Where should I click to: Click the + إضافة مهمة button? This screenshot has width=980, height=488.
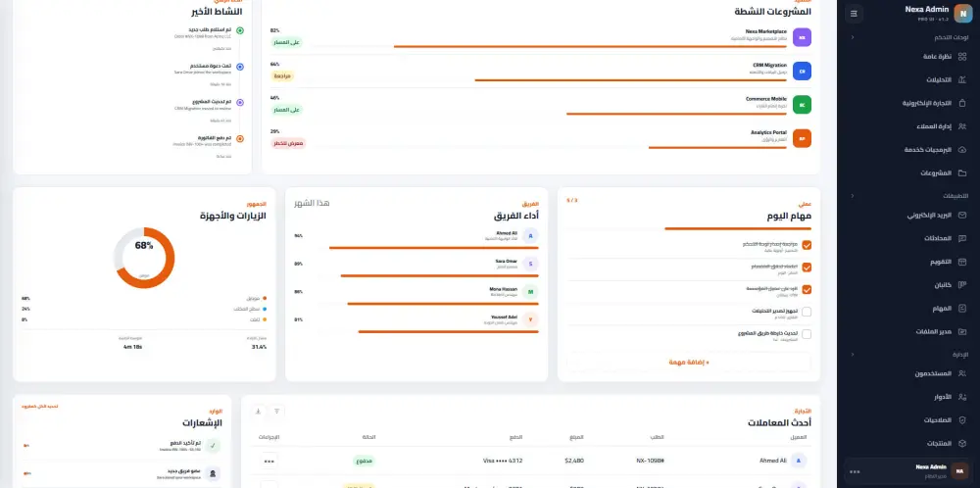[x=689, y=362]
